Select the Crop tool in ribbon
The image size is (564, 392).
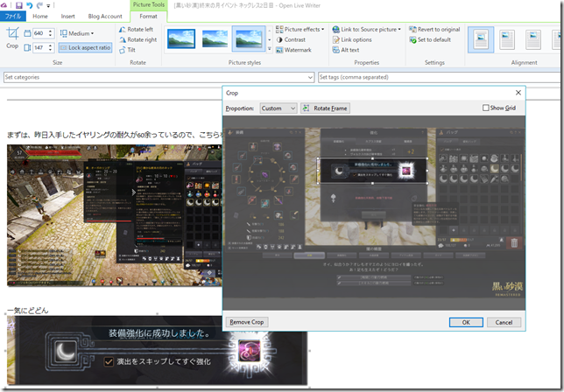pyautogui.click(x=12, y=38)
